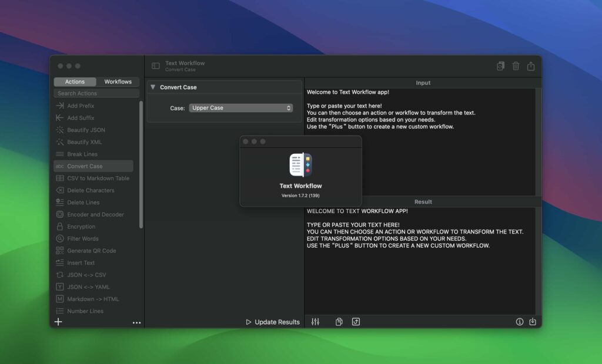Click the trash icon to delete workflow
This screenshot has width=602, height=364.
tap(516, 66)
